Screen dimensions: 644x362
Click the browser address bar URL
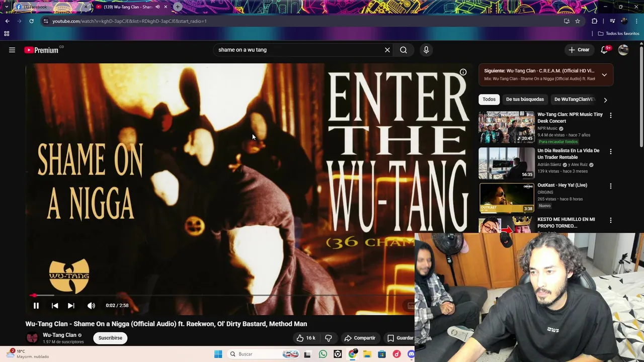pos(129,21)
